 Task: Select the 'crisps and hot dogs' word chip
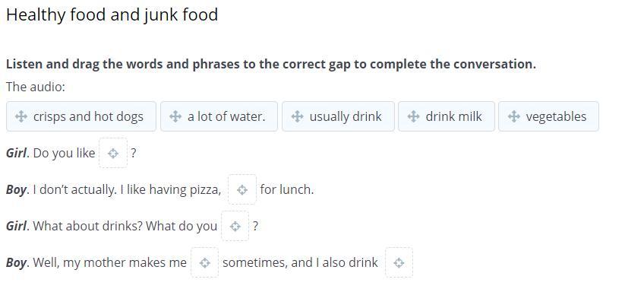coord(81,116)
